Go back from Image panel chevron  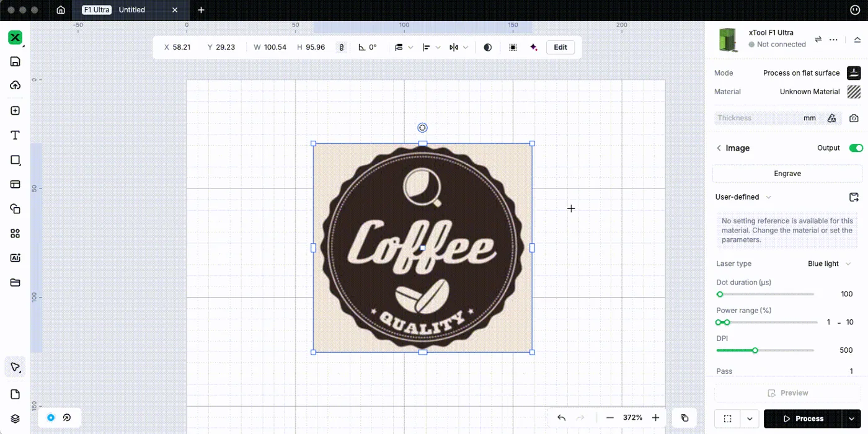click(719, 148)
